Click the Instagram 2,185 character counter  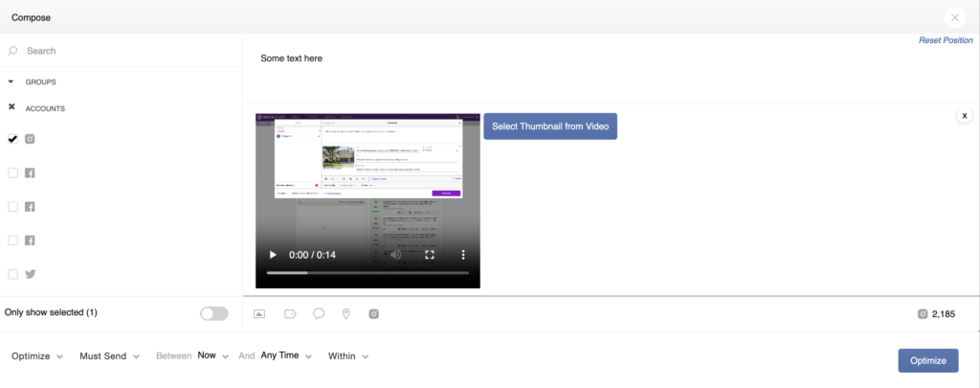pyautogui.click(x=936, y=314)
